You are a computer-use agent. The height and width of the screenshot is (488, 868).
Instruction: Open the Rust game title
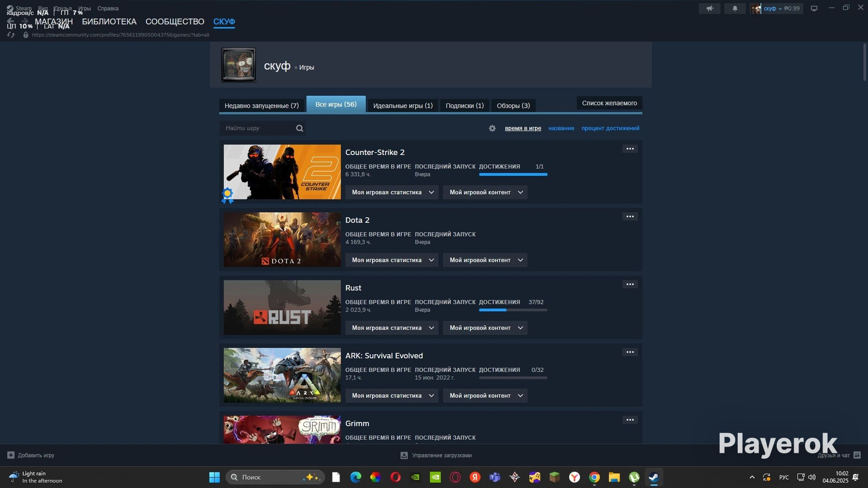pos(353,288)
